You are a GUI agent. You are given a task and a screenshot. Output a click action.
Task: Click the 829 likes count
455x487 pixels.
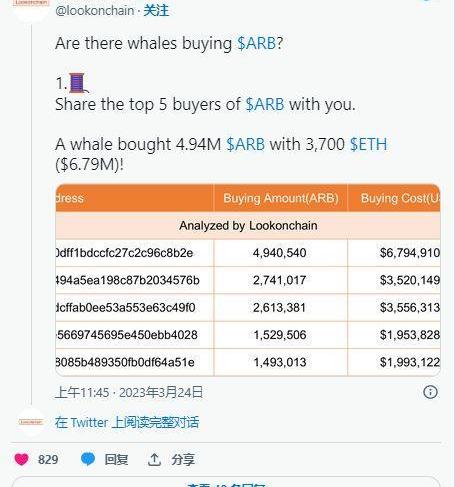(x=48, y=460)
